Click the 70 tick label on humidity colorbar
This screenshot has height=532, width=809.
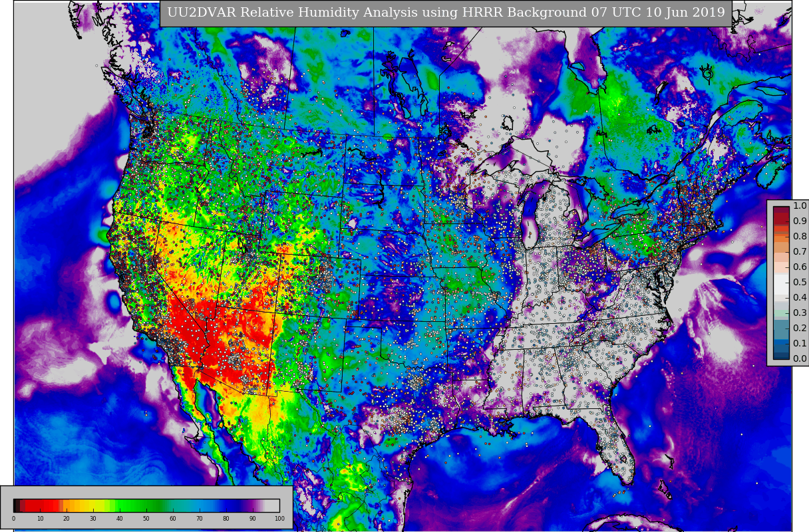click(200, 519)
